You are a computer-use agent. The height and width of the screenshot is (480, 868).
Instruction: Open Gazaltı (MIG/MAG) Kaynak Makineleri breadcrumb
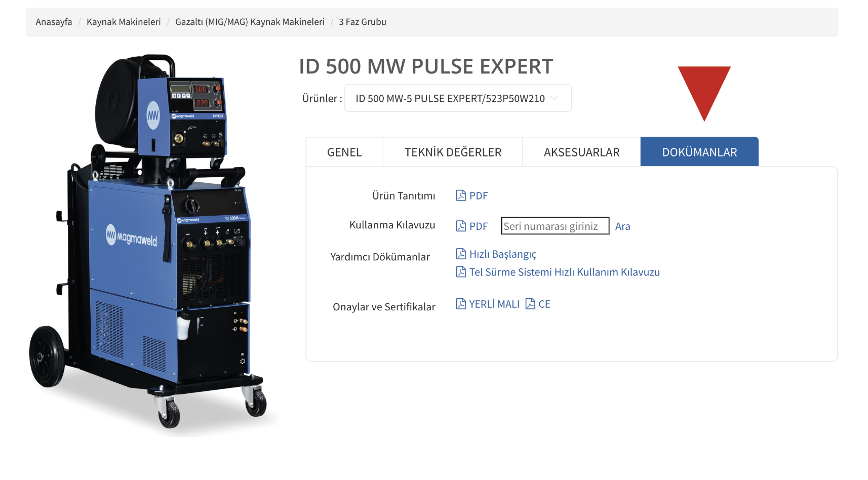click(250, 22)
